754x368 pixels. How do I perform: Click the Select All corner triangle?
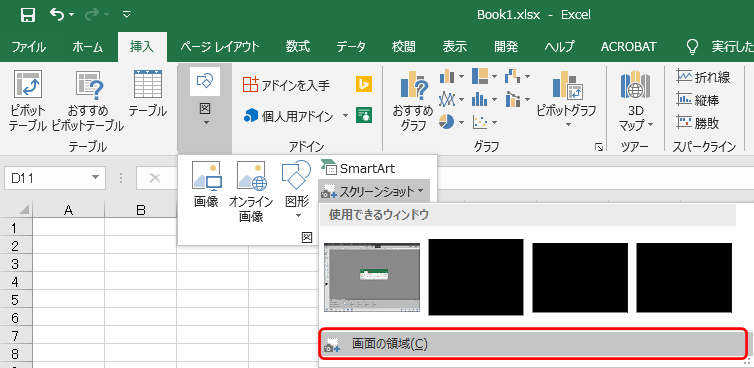pos(23,210)
